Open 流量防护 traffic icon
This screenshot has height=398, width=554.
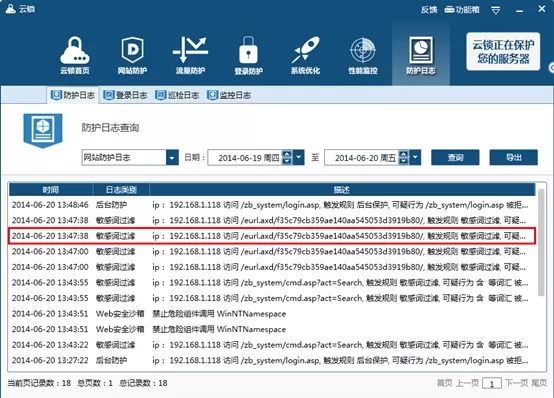pyautogui.click(x=190, y=55)
